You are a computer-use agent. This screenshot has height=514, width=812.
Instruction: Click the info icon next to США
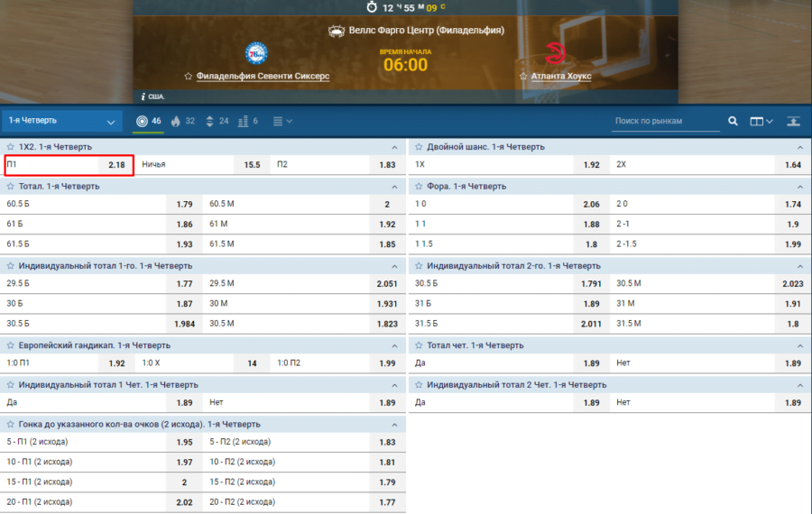143,96
